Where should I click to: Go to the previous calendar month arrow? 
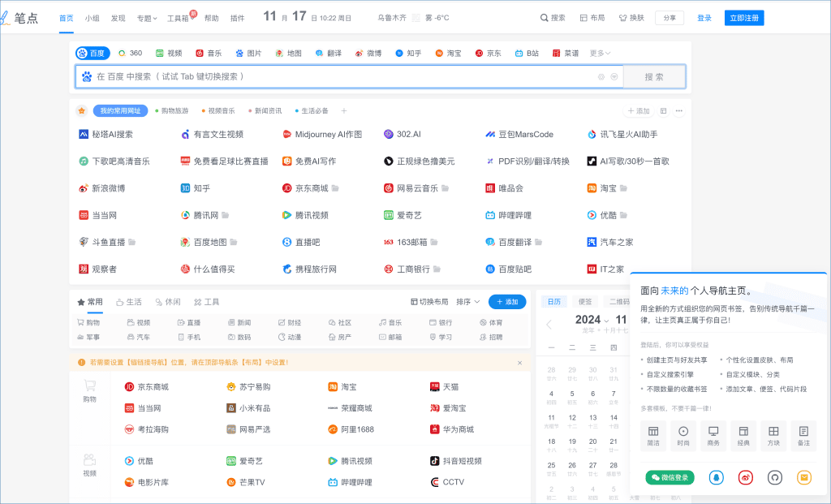pos(549,325)
